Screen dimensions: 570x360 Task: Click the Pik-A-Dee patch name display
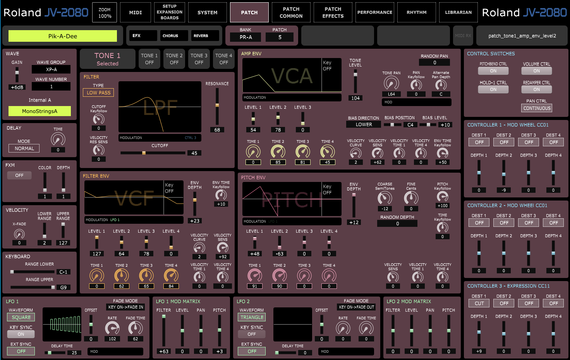(63, 36)
